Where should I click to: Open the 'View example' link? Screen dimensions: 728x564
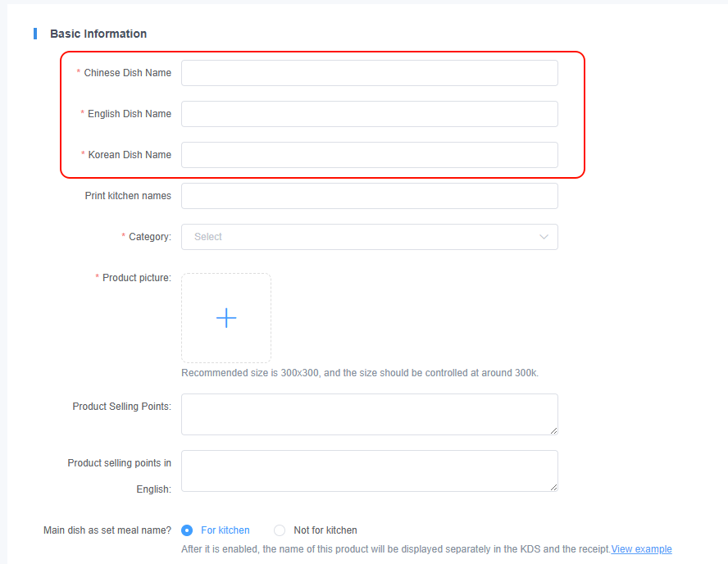[x=641, y=549]
